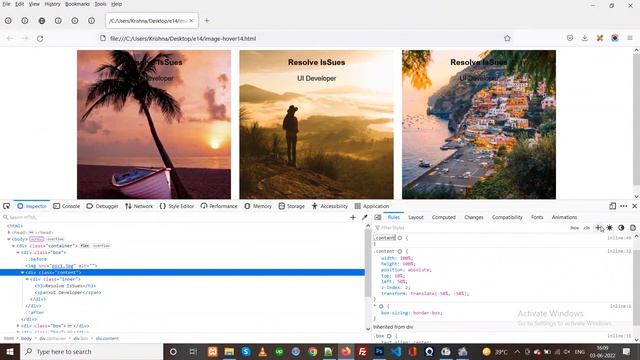Click the Filter Styles input field
This screenshot has width=640, height=360.
click(469, 228)
